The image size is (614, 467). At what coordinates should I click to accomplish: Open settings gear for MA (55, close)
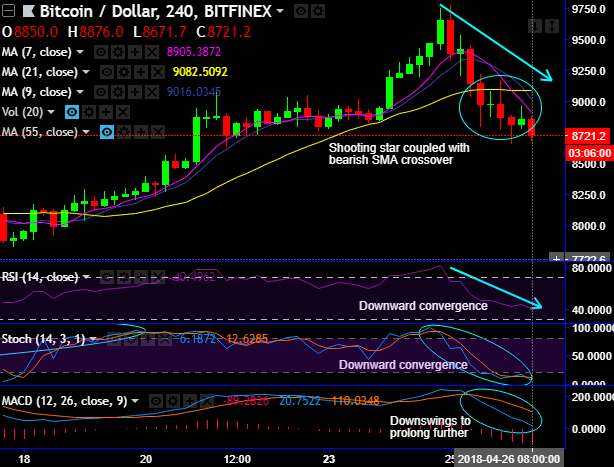124,132
